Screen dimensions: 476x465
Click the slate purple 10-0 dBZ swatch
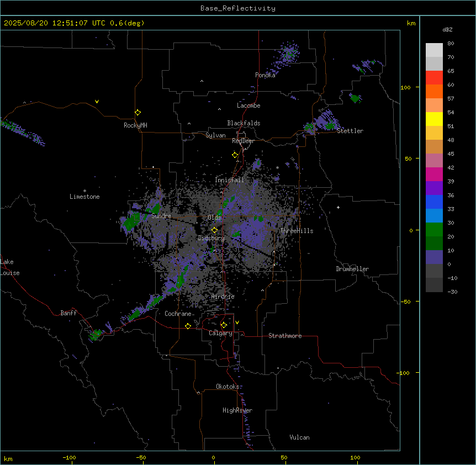click(434, 257)
